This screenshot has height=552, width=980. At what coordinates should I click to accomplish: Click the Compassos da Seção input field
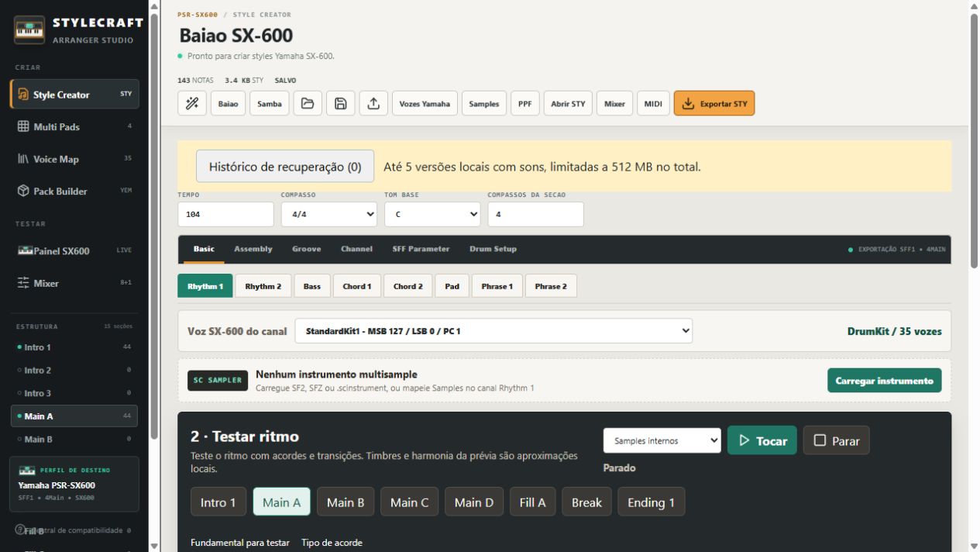[x=535, y=215]
